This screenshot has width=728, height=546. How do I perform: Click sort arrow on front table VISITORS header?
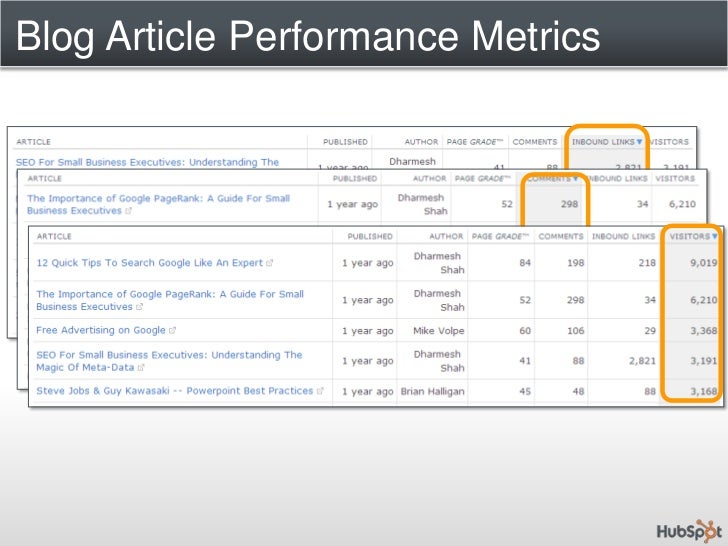tap(714, 236)
